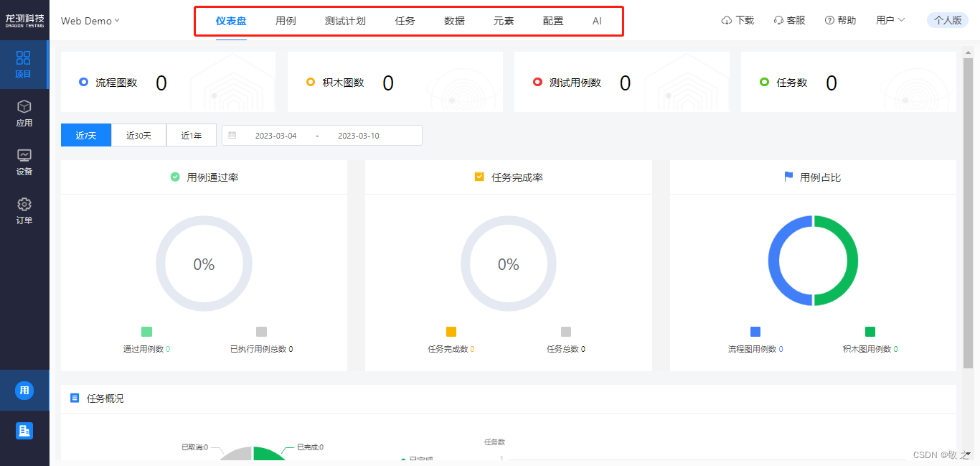Click the yellow 任务完成数 legend swatch
The width and height of the screenshot is (980, 466).
click(451, 332)
